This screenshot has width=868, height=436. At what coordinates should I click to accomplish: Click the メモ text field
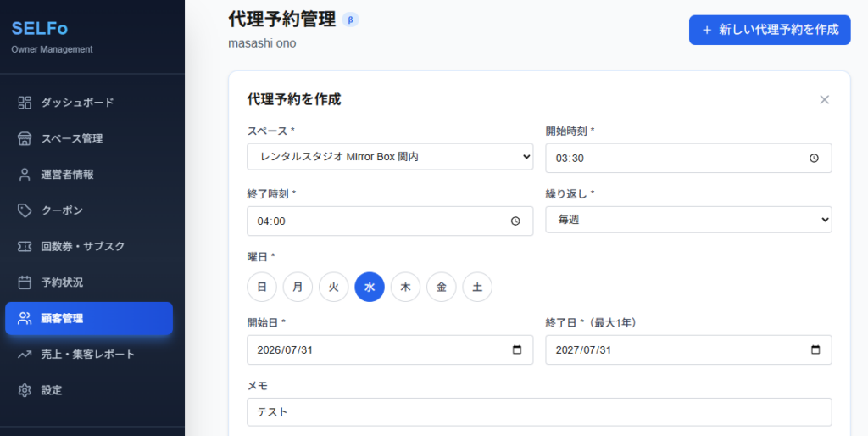pos(539,412)
